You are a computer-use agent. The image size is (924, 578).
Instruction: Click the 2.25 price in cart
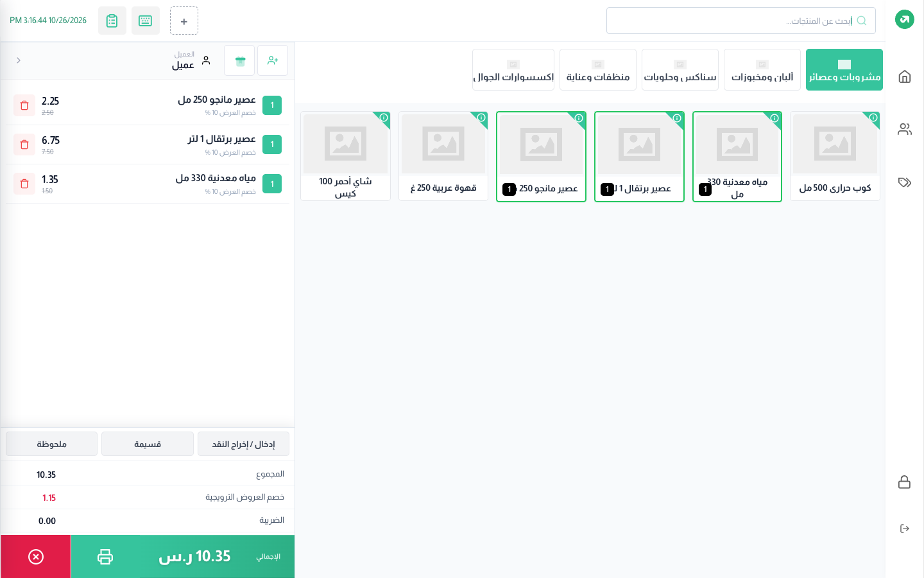[50, 101]
